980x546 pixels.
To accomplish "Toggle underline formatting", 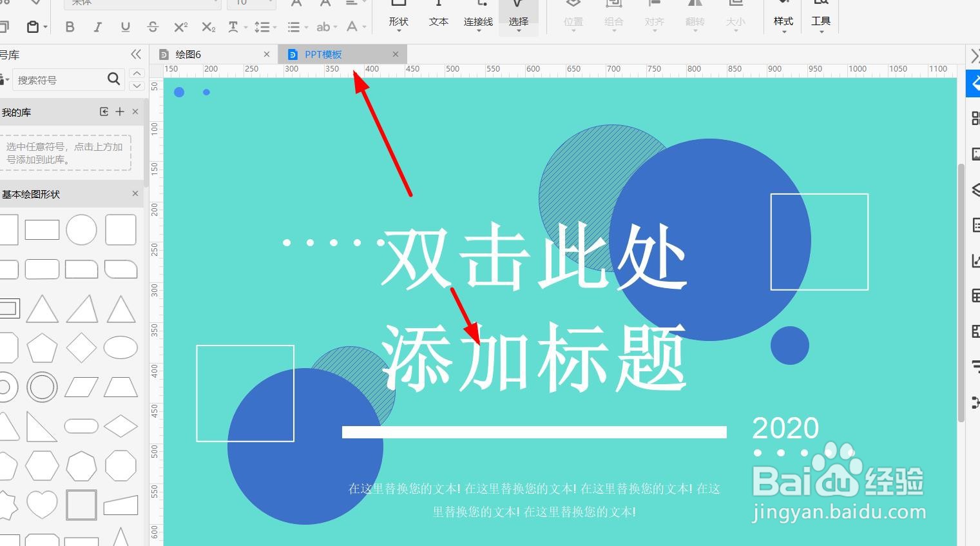I will tap(125, 26).
